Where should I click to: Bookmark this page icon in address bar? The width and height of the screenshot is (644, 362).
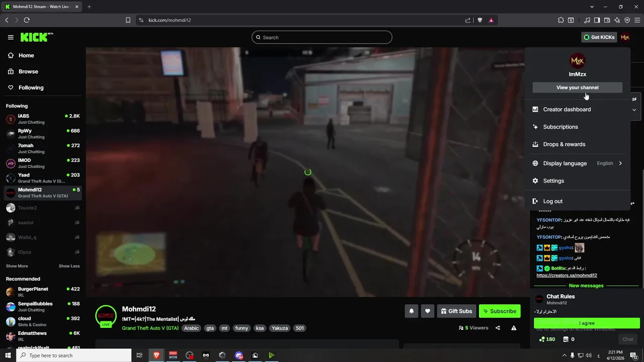click(128, 20)
